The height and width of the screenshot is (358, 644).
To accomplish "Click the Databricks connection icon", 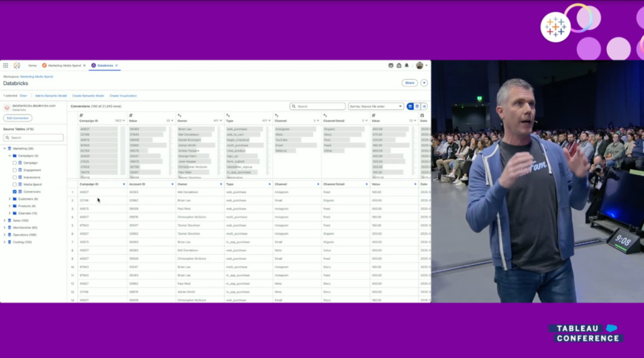I will [x=6, y=108].
